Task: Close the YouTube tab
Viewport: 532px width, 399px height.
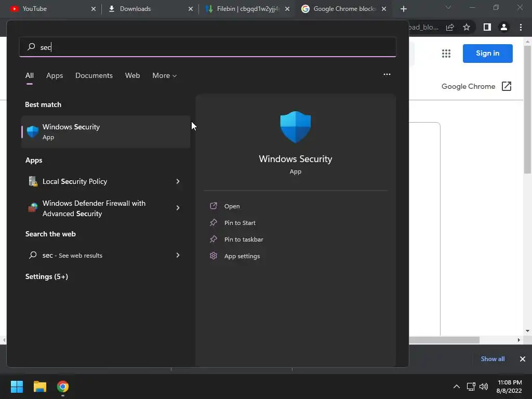Action: (94, 9)
